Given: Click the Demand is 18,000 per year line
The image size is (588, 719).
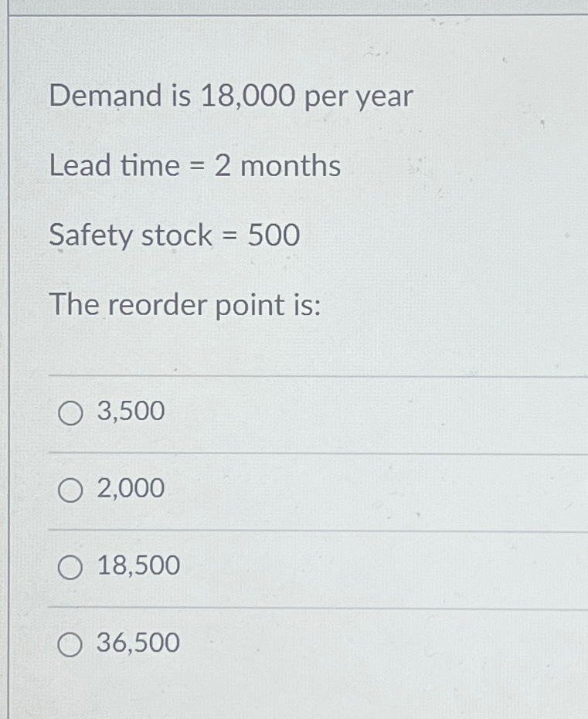Looking at the screenshot, I should tap(229, 96).
